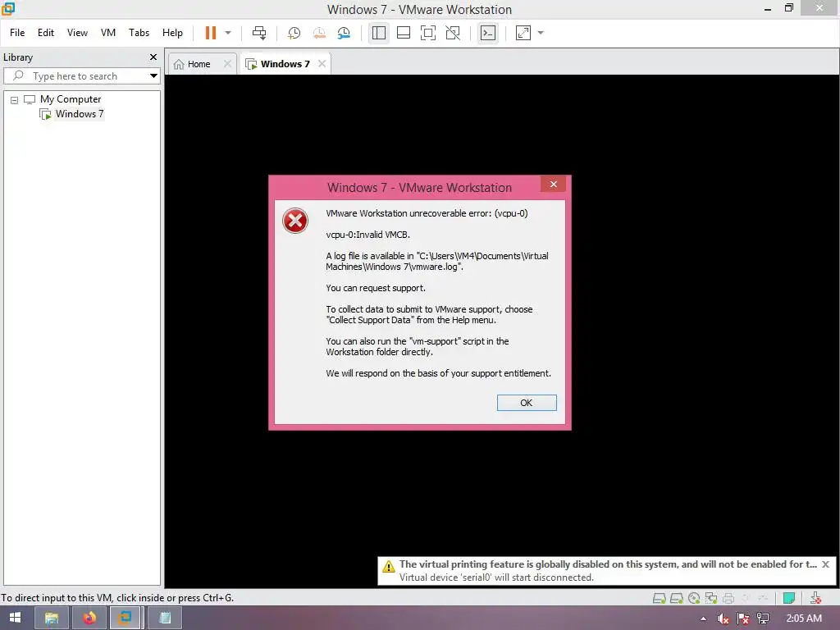
Task: Click Send Ctrl+Alt+Del toolbar icon
Action: coord(259,33)
